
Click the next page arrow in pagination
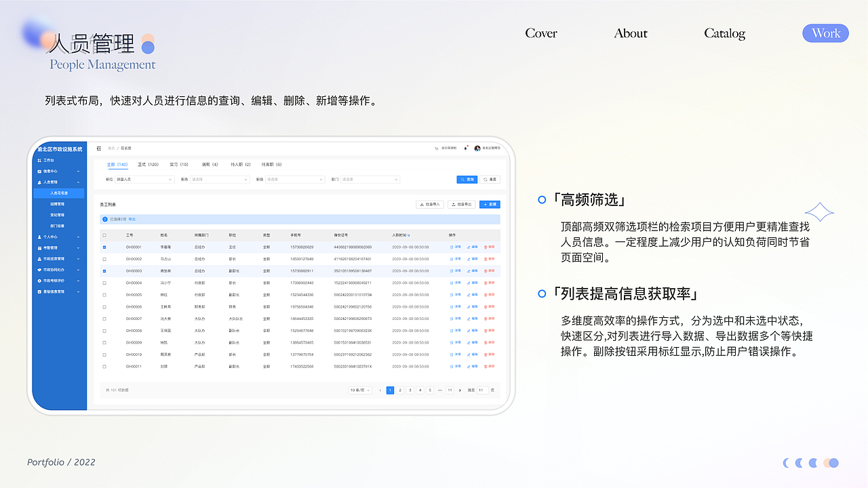(x=460, y=390)
